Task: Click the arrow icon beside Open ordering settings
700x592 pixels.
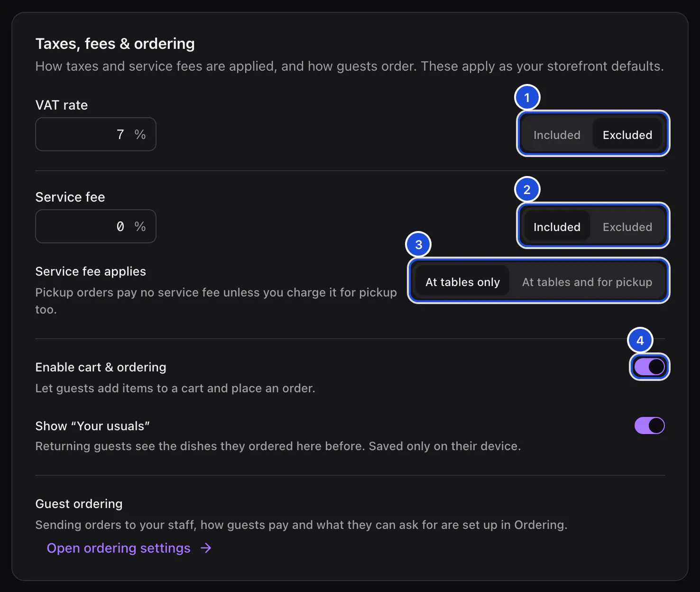Action: pyautogui.click(x=206, y=548)
